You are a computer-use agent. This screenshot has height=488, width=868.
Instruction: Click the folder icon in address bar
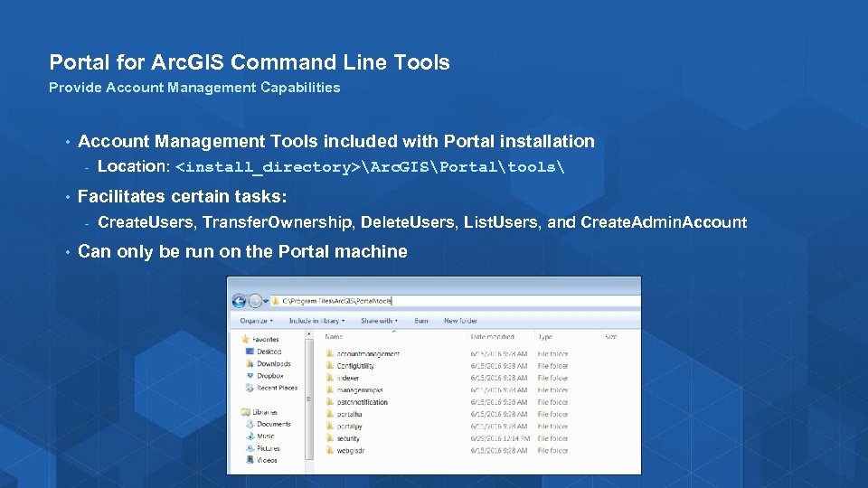click(x=275, y=301)
